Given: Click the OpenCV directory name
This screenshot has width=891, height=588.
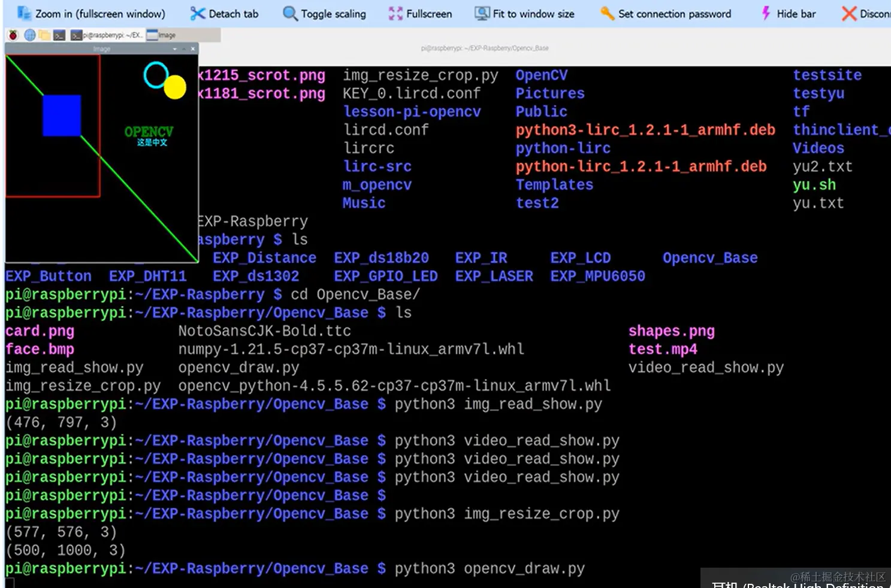Looking at the screenshot, I should 542,75.
